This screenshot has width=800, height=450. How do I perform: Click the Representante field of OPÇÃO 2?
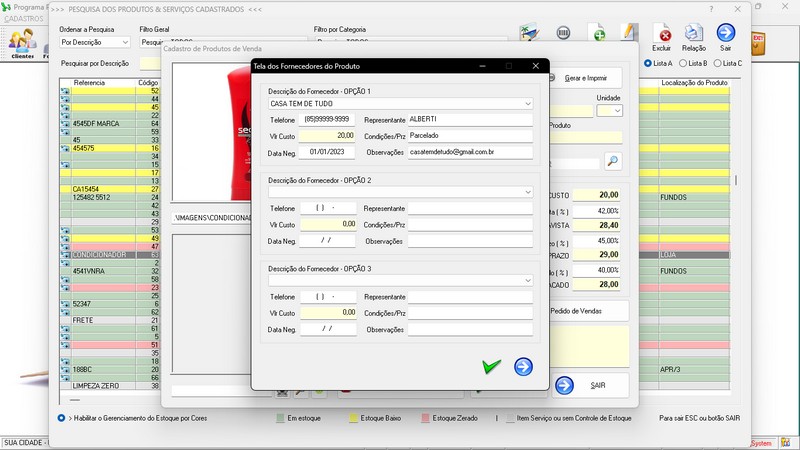(x=470, y=208)
